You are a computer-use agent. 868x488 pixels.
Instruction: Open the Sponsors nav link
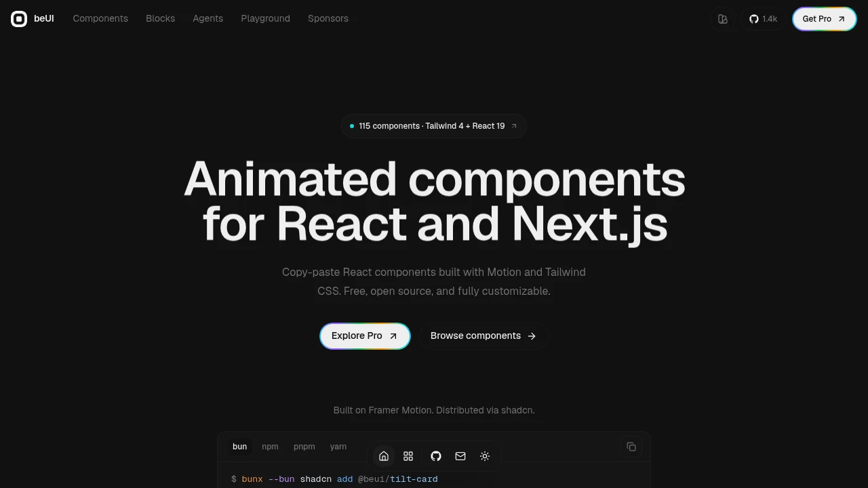[328, 18]
